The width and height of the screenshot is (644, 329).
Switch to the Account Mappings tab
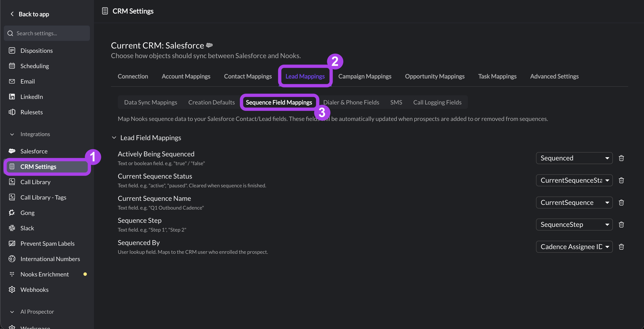click(186, 76)
